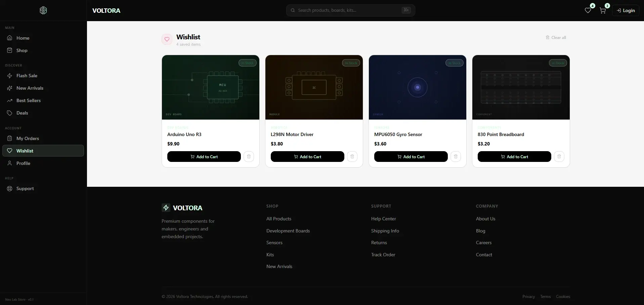Open L298N Motor Driver product image
Viewport: 644px width, 305px height.
coord(314,87)
